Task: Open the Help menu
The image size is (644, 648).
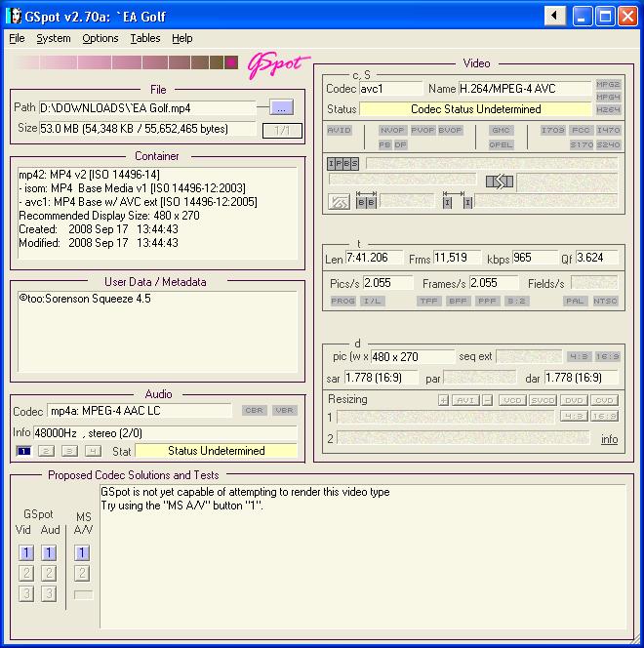Action: pyautogui.click(x=181, y=38)
